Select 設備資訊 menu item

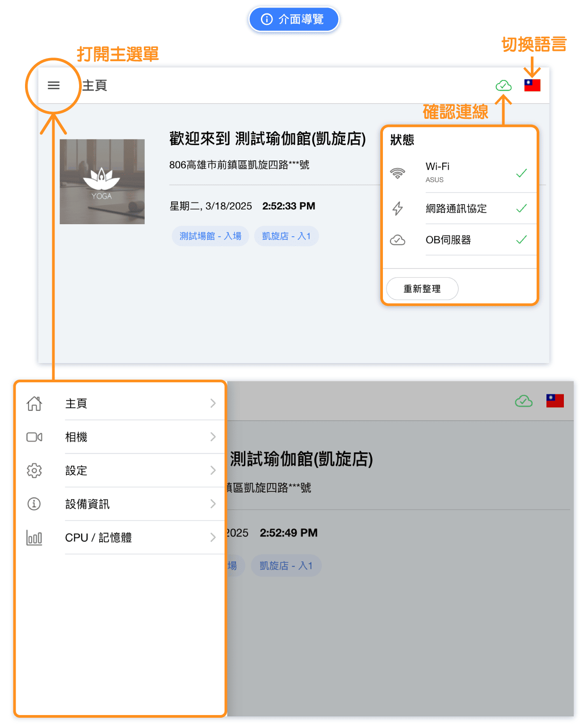tap(88, 504)
